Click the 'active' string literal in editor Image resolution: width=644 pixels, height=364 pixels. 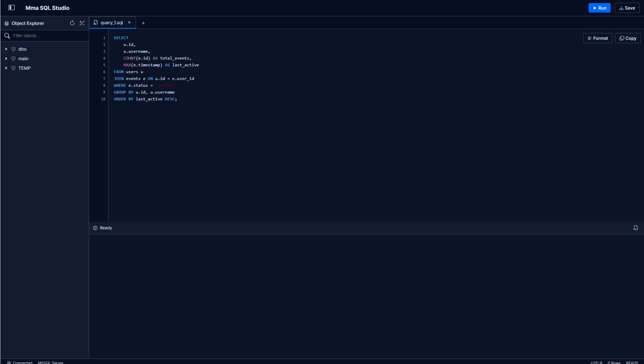[x=165, y=85]
